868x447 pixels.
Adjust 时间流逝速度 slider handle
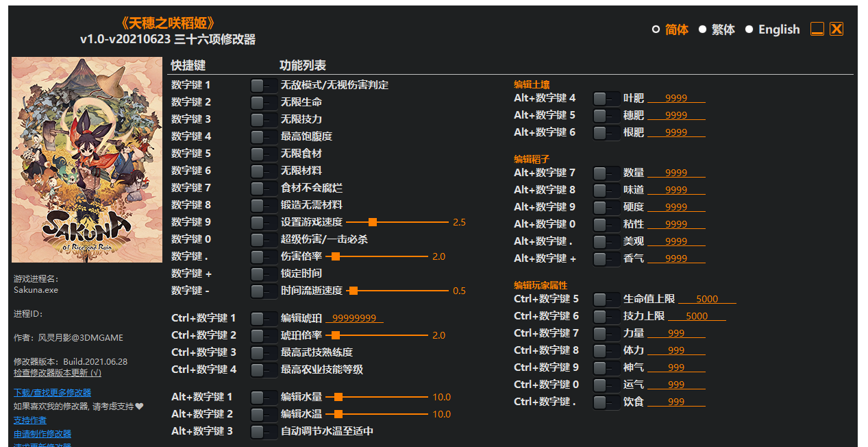point(354,291)
